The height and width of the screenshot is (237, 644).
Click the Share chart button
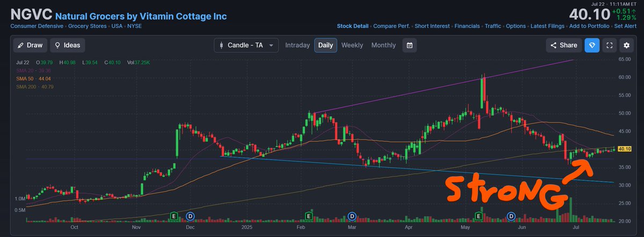pyautogui.click(x=563, y=46)
